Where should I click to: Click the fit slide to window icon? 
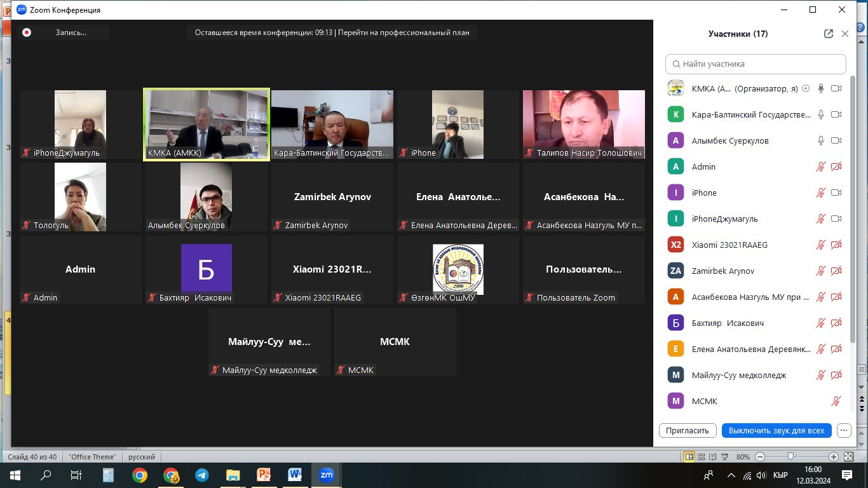[848, 457]
